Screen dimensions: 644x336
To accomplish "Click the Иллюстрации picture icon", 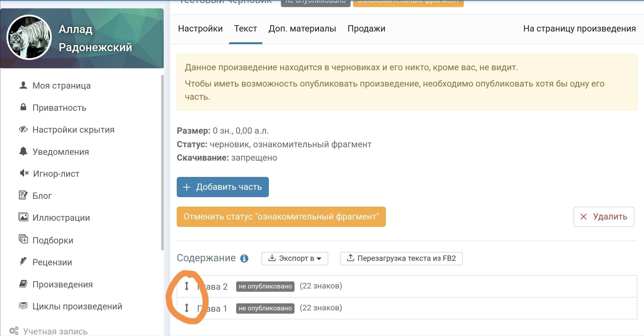I will tap(23, 217).
